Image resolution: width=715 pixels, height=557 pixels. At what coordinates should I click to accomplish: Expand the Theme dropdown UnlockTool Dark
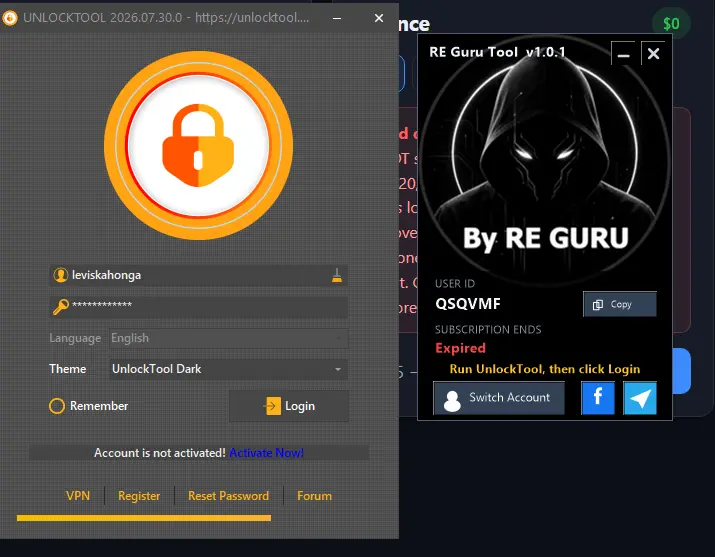[228, 369]
